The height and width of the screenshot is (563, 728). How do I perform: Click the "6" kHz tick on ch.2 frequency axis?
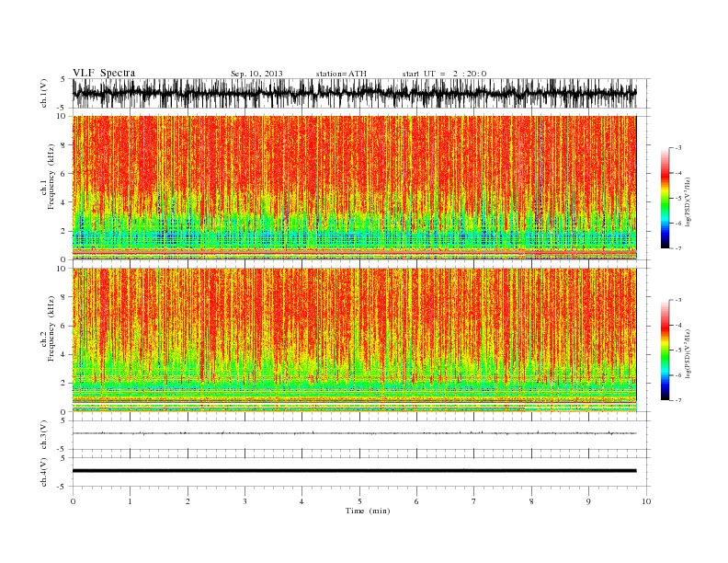(63, 326)
